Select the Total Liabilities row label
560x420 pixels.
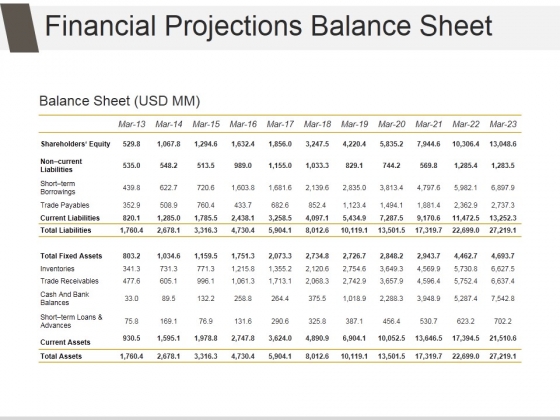(66, 230)
